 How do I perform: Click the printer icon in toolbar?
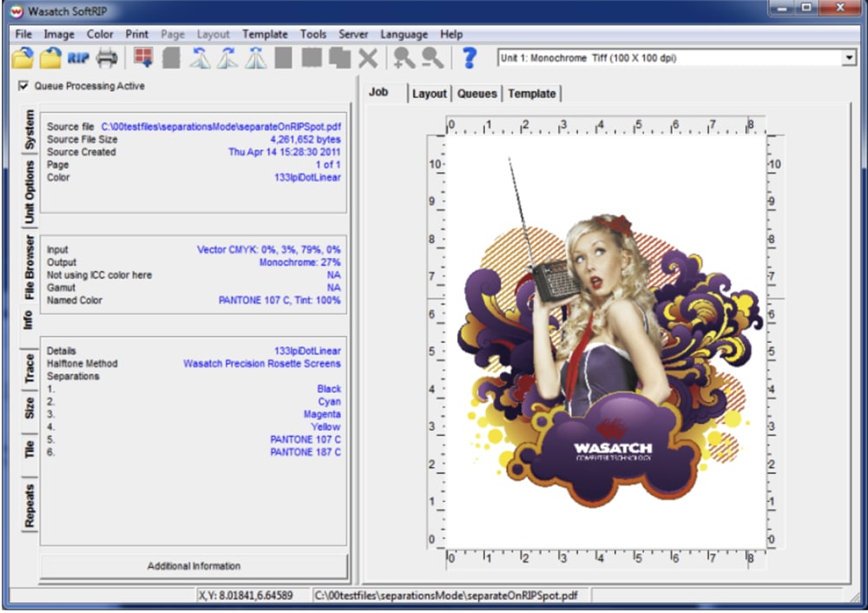click(106, 58)
